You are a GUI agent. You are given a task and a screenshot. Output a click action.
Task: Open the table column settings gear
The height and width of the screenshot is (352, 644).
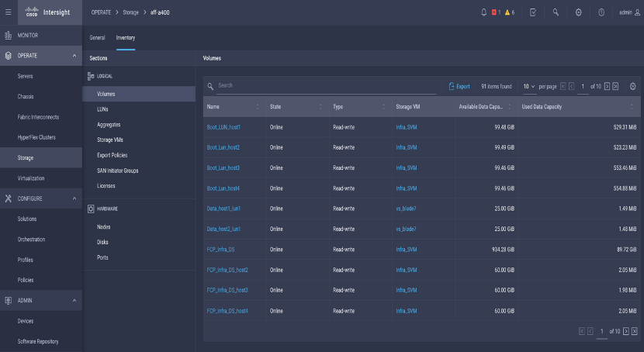632,86
